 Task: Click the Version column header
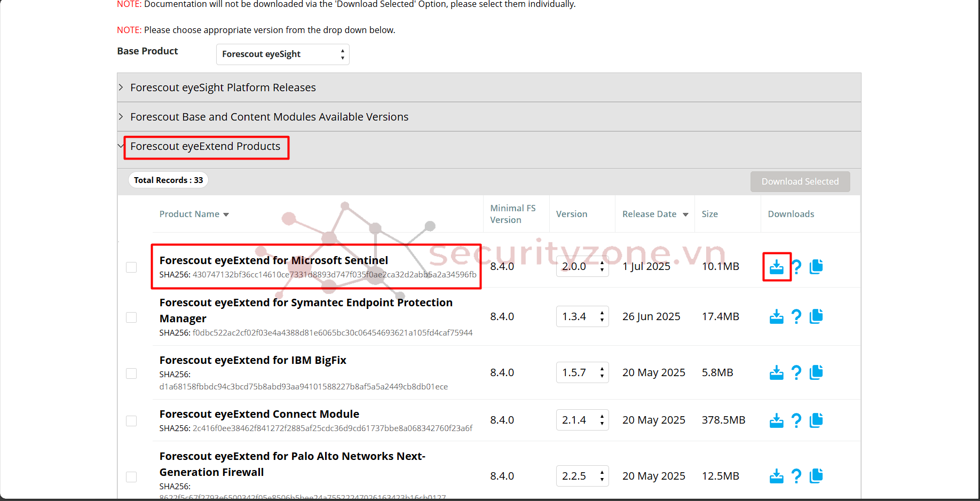pyautogui.click(x=572, y=214)
